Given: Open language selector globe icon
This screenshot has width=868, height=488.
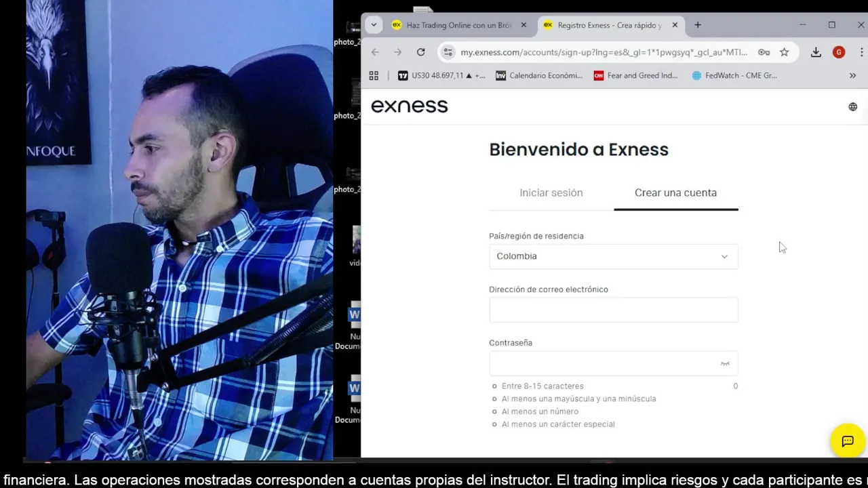Looking at the screenshot, I should tap(853, 106).
